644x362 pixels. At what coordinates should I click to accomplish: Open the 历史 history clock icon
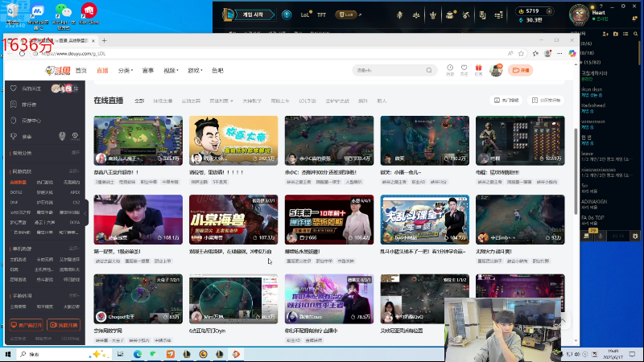coord(450,70)
